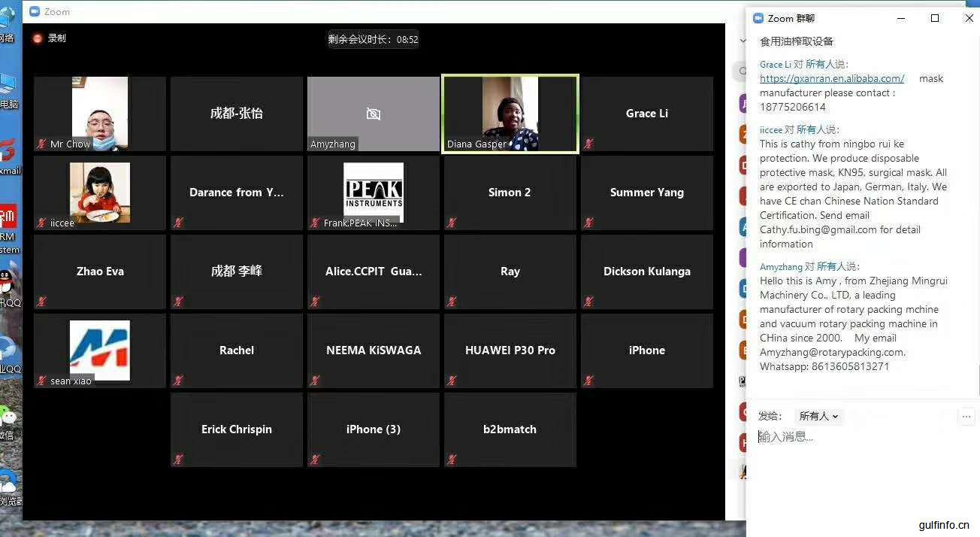The image size is (980, 537).
Task: Select the NEEMA KiSWAGA participant tile
Action: point(374,350)
